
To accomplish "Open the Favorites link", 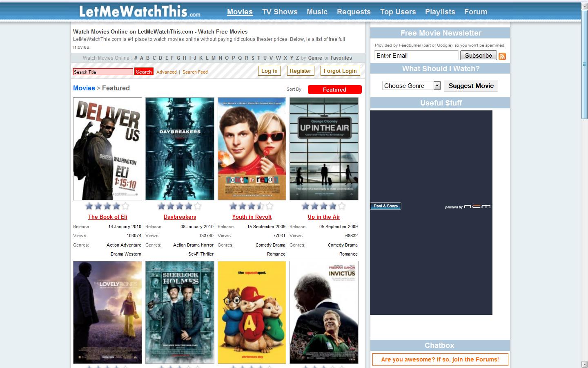I will pyautogui.click(x=341, y=58).
